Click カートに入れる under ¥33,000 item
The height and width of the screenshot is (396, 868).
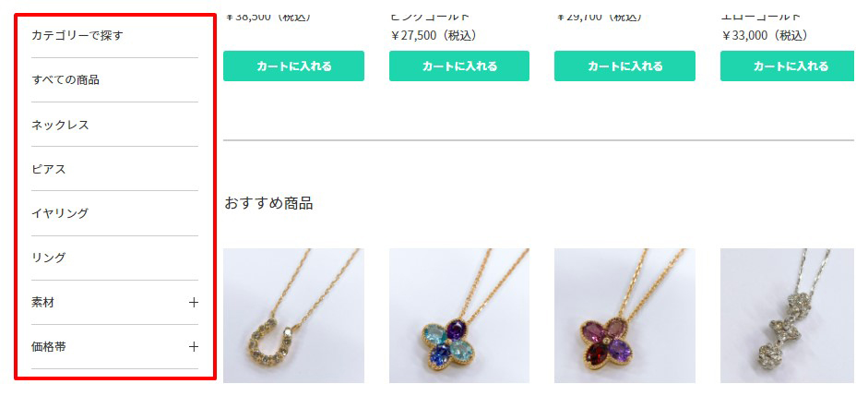click(787, 66)
